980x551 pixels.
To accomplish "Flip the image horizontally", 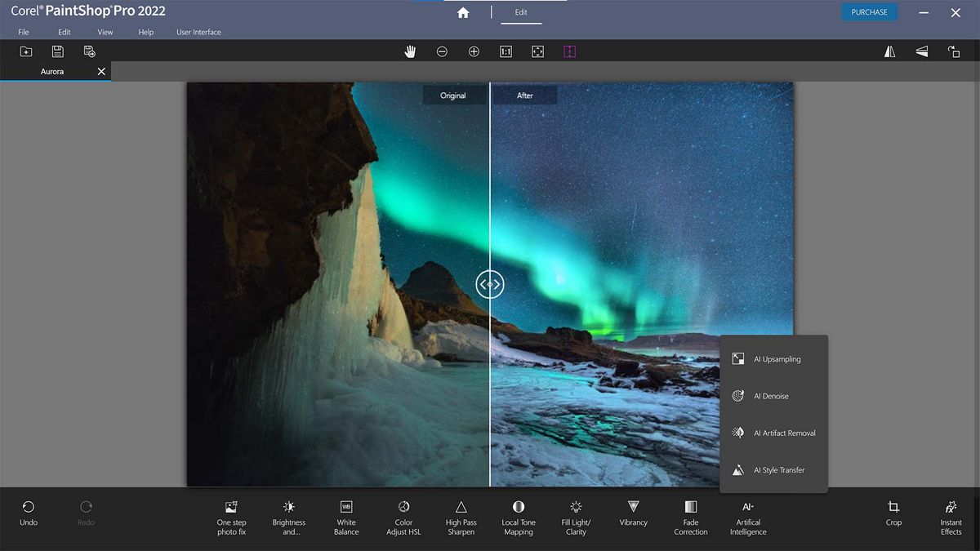I will [889, 51].
